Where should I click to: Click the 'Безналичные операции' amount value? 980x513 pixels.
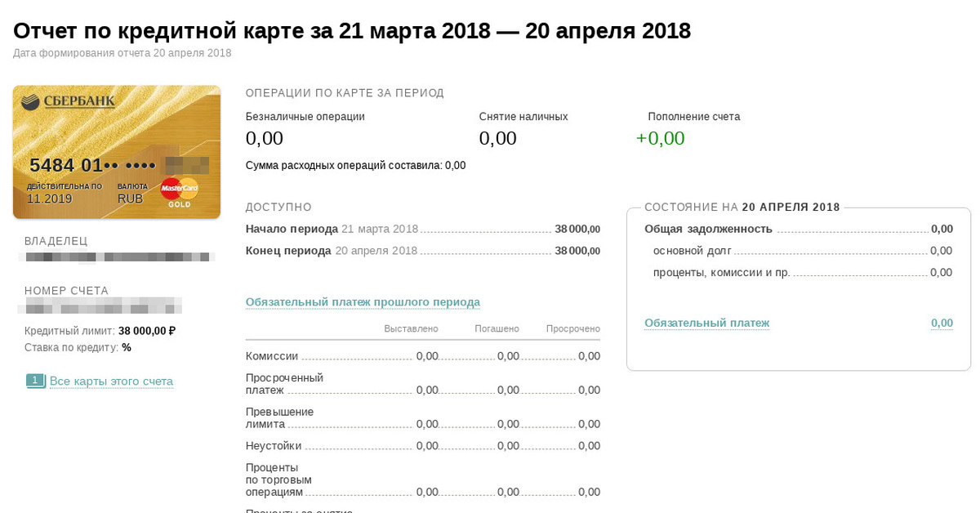tap(265, 138)
